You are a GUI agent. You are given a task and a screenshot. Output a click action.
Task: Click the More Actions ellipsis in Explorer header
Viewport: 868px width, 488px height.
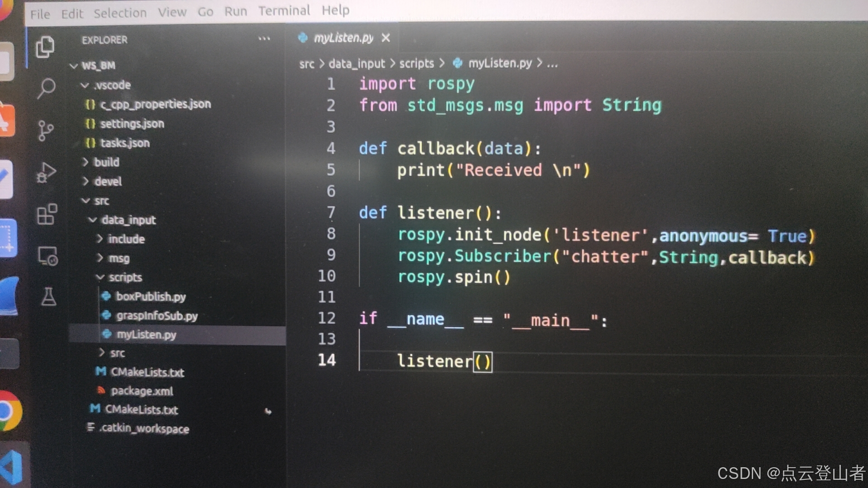tap(264, 39)
